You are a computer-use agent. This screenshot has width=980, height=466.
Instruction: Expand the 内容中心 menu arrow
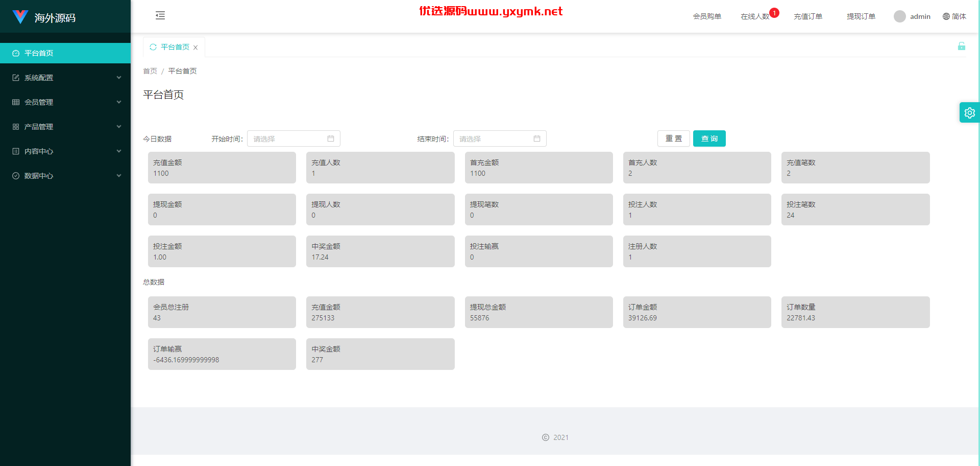point(119,151)
